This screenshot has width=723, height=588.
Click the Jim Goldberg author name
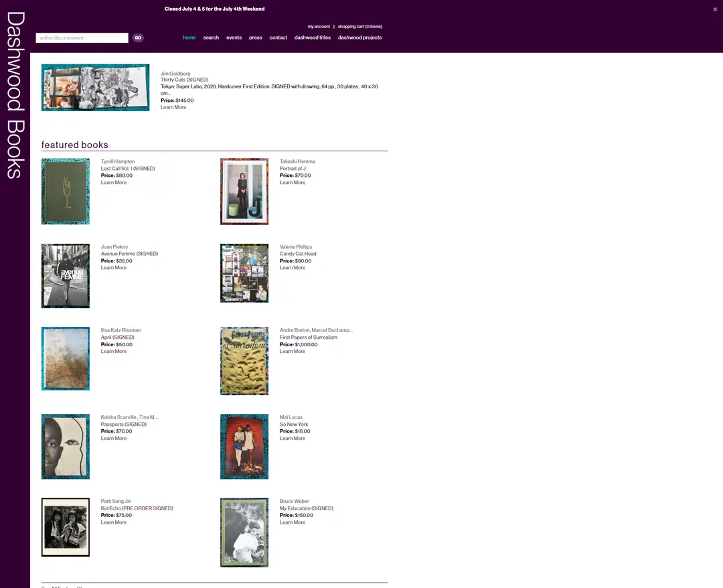(x=175, y=74)
